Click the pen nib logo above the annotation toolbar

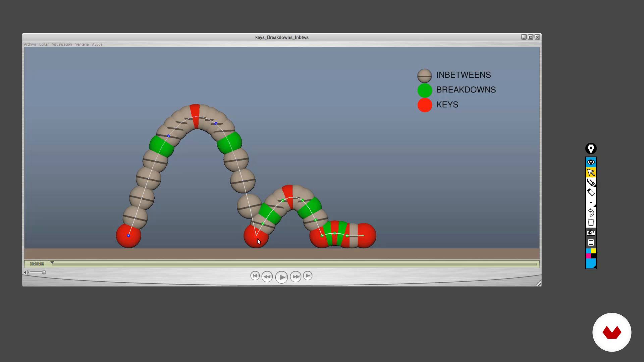(x=591, y=148)
